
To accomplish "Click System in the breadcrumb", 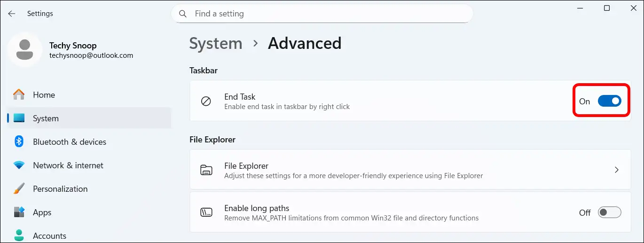I will (216, 43).
